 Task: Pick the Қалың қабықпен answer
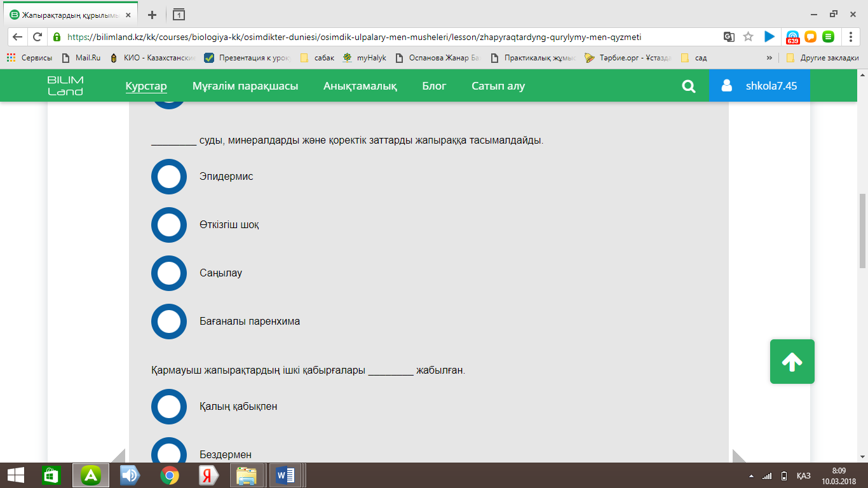(x=169, y=407)
